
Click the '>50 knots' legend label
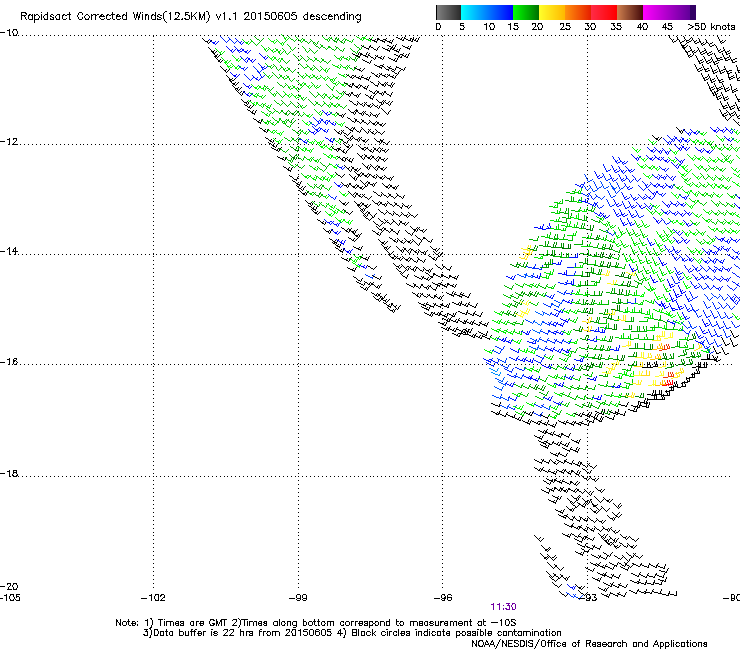pos(712,27)
